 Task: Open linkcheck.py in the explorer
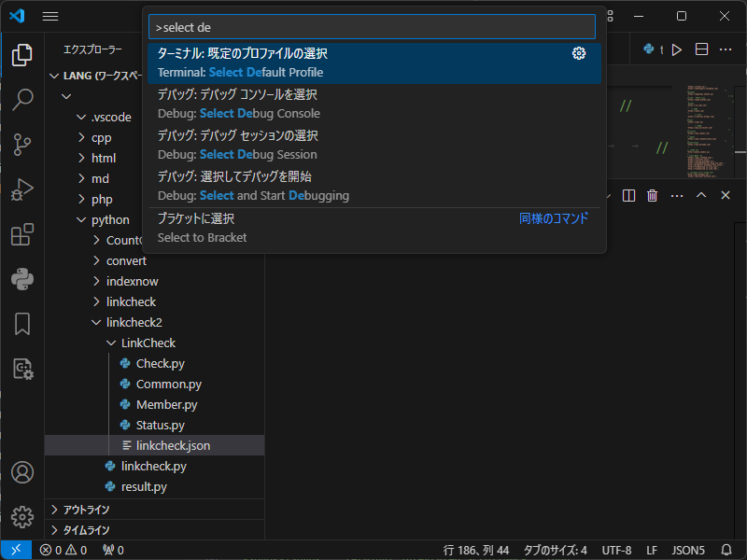click(153, 466)
